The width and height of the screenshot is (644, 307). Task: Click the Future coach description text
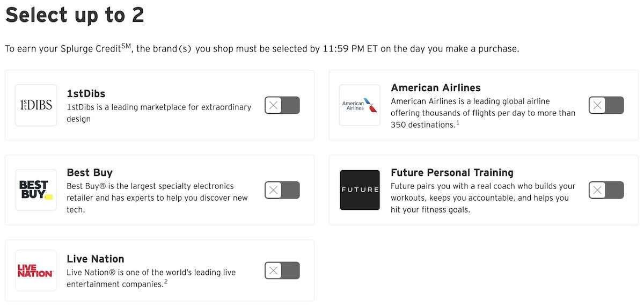click(483, 198)
